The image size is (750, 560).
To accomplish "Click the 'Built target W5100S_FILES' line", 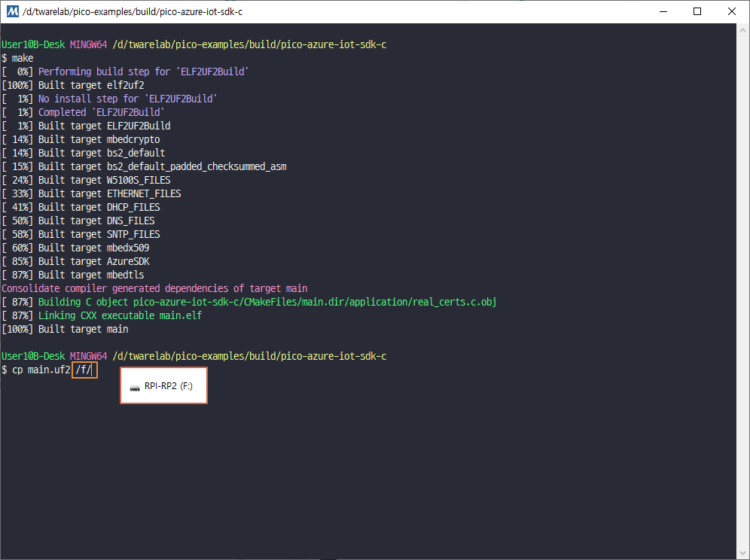I will (86, 180).
